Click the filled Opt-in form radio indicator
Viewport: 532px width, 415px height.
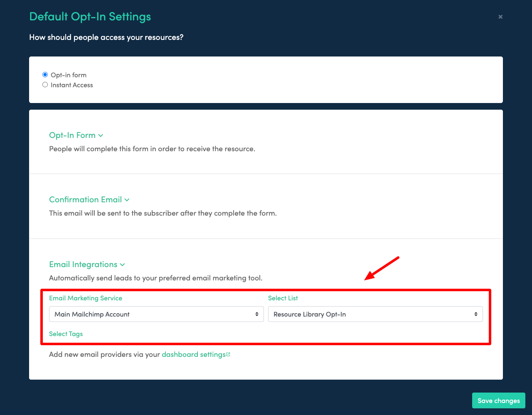[x=45, y=74]
